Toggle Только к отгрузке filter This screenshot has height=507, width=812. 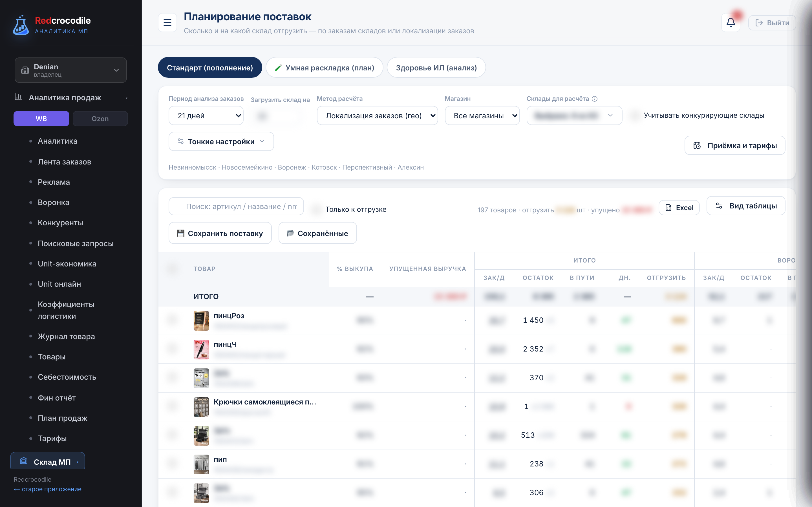point(316,209)
